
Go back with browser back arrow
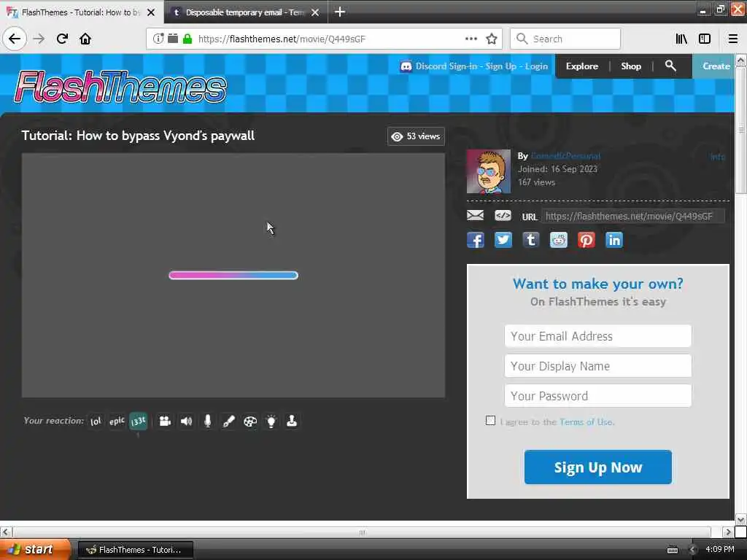[x=15, y=39]
